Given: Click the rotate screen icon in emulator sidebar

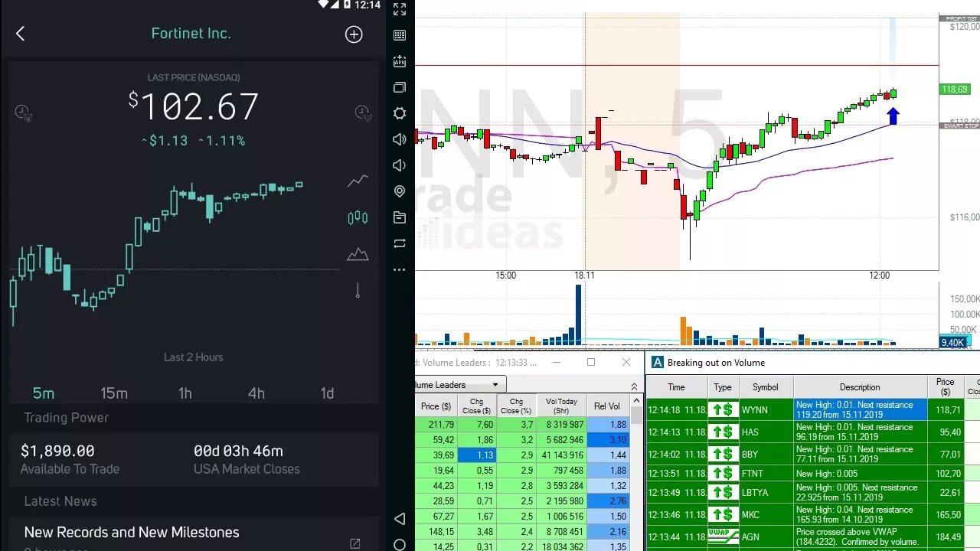Looking at the screenshot, I should (x=400, y=243).
